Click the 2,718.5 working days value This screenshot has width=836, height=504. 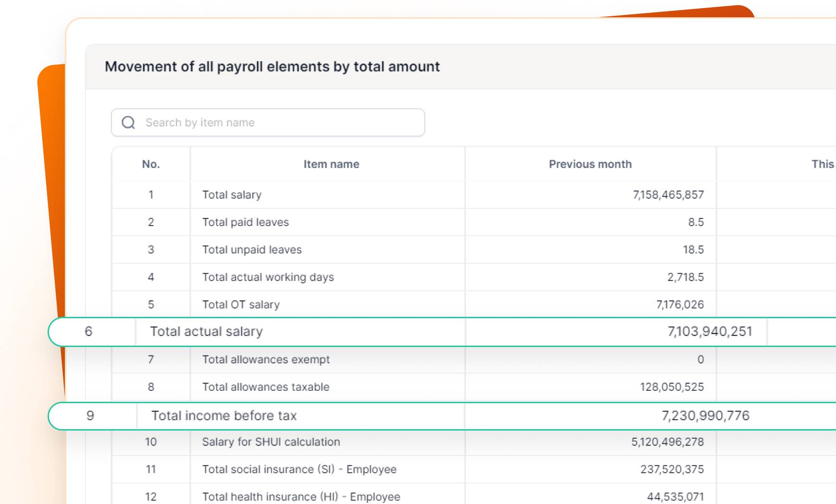point(685,277)
